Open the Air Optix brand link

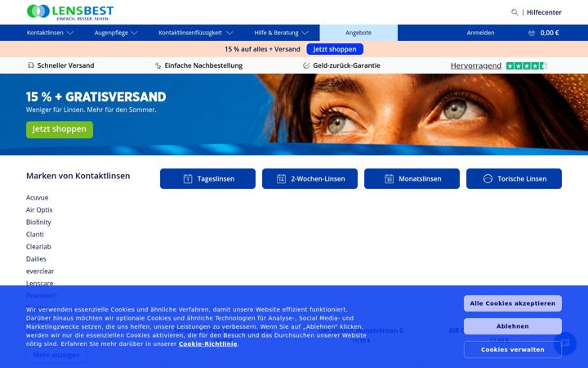click(39, 210)
